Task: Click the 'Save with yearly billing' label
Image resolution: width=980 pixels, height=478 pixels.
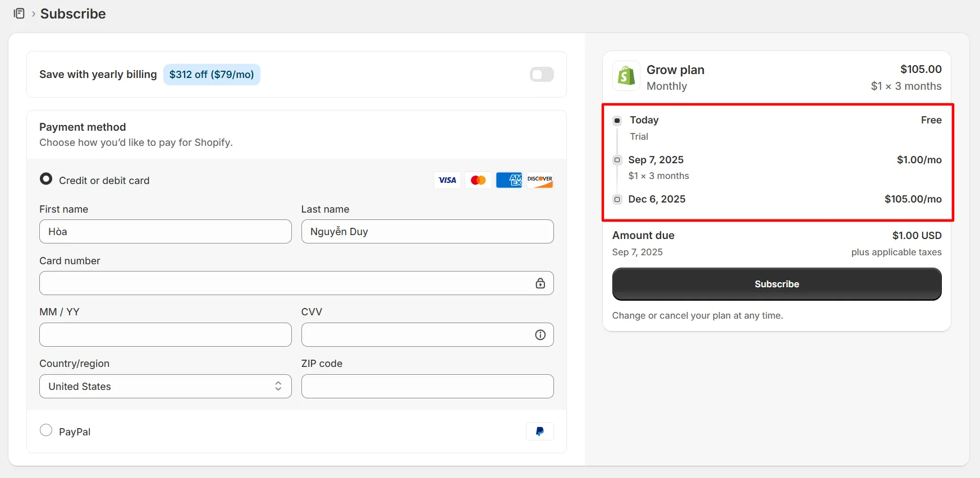Action: pos(98,75)
